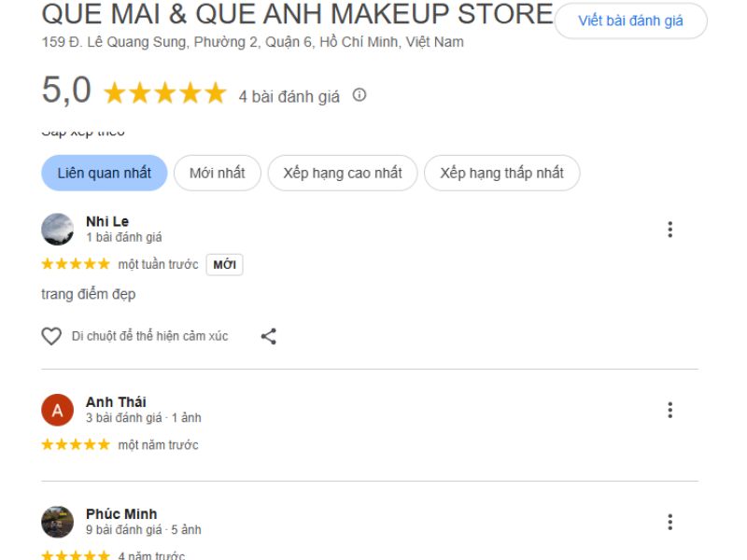This screenshot has height=560, width=747.
Task: Select the 'Liên quan nhất' sort filter
Action: click(x=104, y=173)
